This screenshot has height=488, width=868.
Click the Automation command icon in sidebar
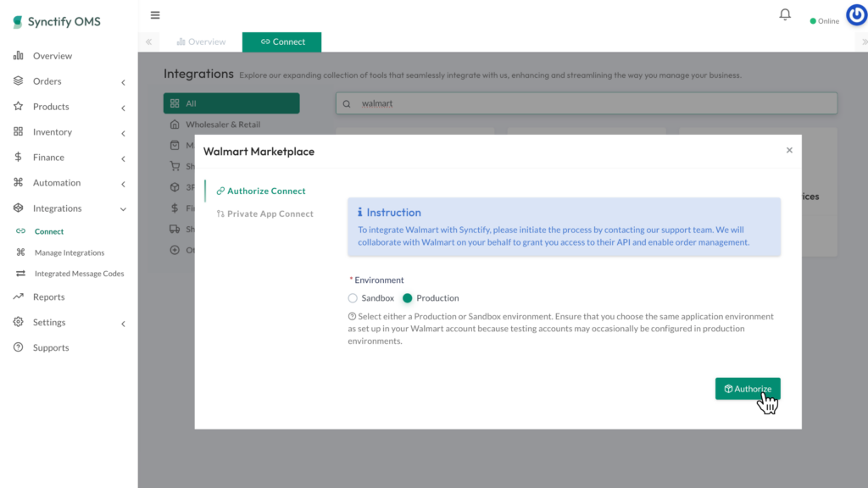pos(19,182)
